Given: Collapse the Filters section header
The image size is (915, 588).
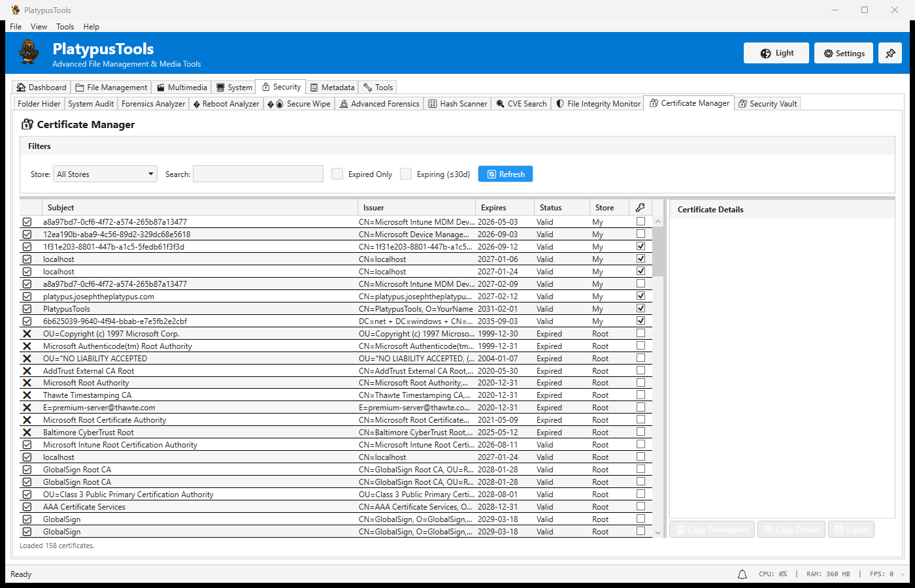Looking at the screenshot, I should 39,146.
